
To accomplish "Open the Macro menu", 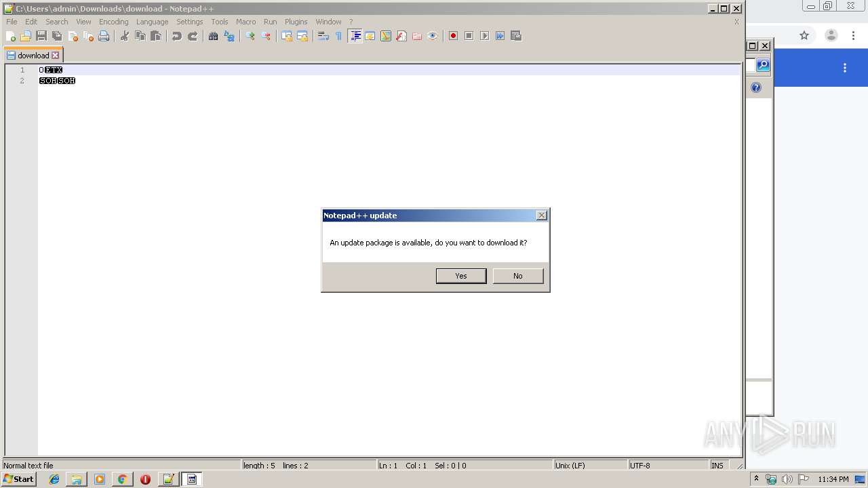I will pos(246,22).
